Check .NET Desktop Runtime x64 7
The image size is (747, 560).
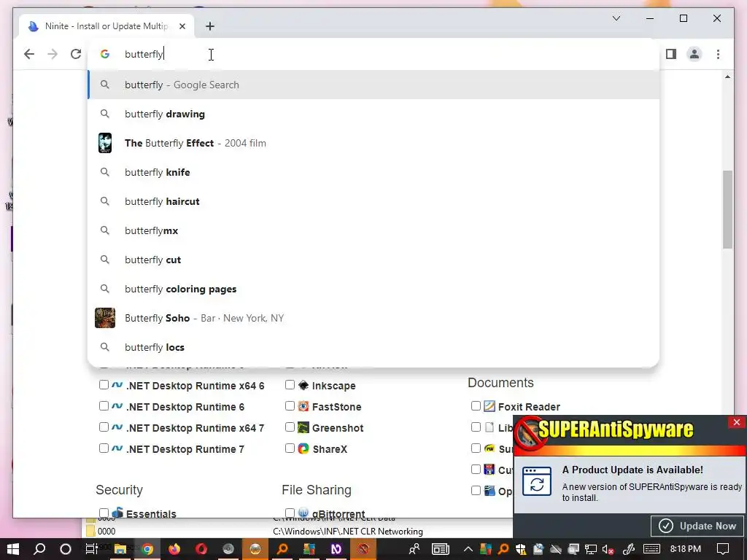point(104,427)
